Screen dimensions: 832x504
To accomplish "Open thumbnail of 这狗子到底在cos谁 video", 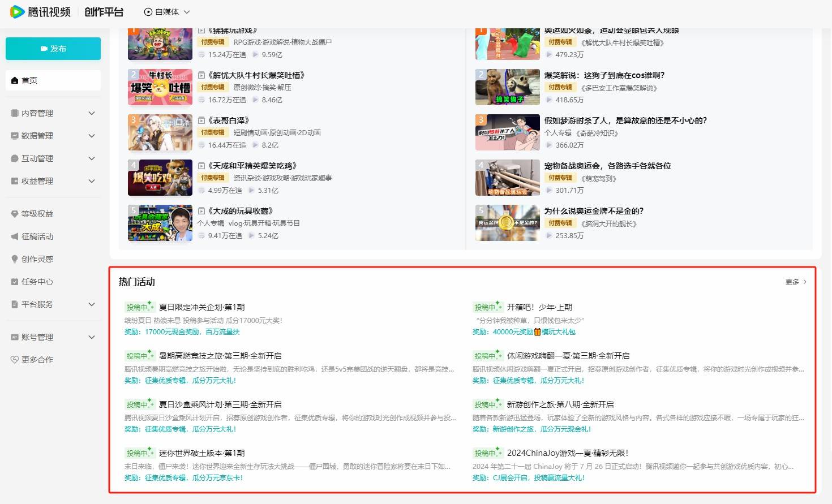I will coord(508,87).
